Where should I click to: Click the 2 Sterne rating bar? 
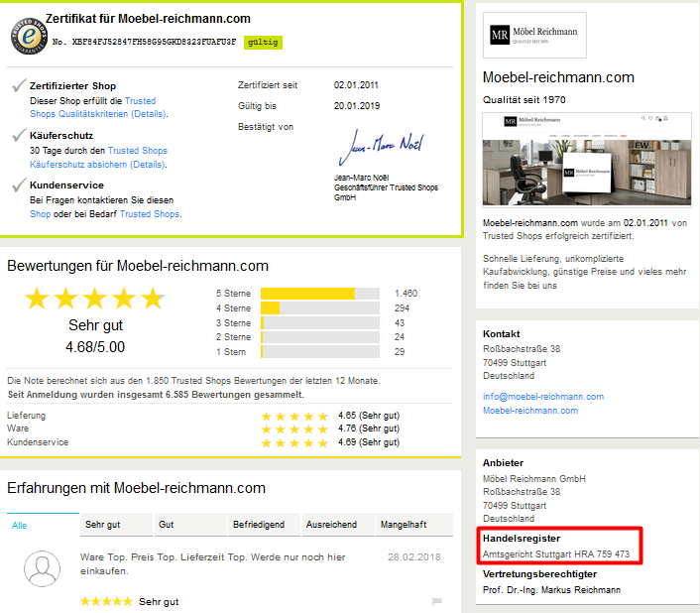point(320,337)
